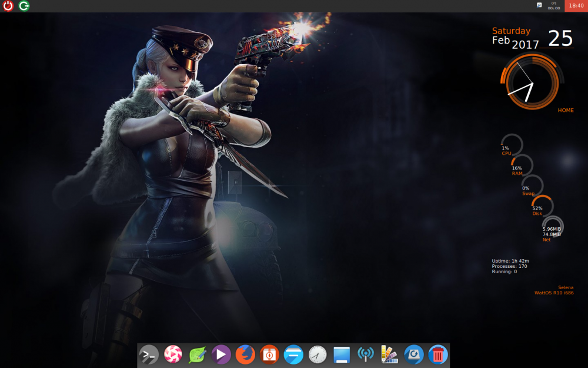Viewport: 588px width, 368px height.
Task: Click the RAM 16% gauge
Action: coord(522,165)
